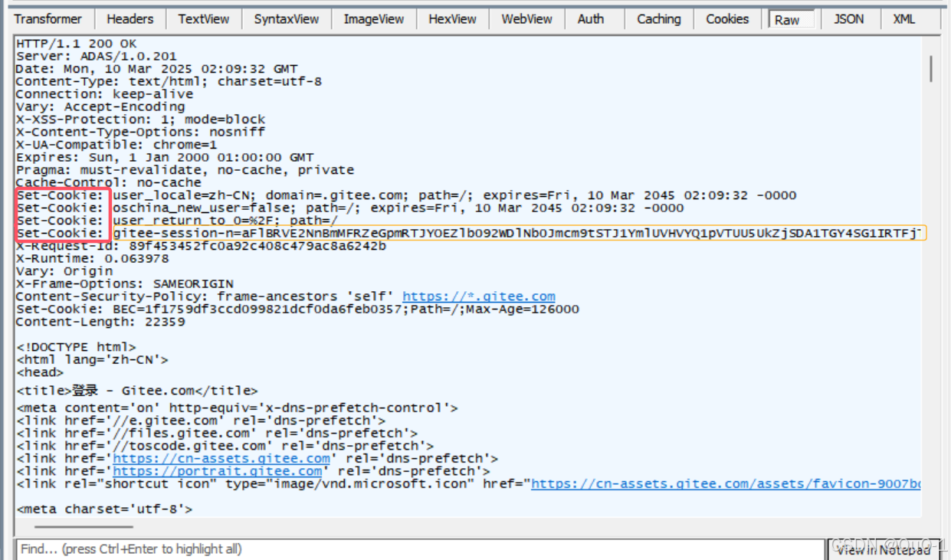Open the Auth tab
This screenshot has width=951, height=560.
(591, 19)
